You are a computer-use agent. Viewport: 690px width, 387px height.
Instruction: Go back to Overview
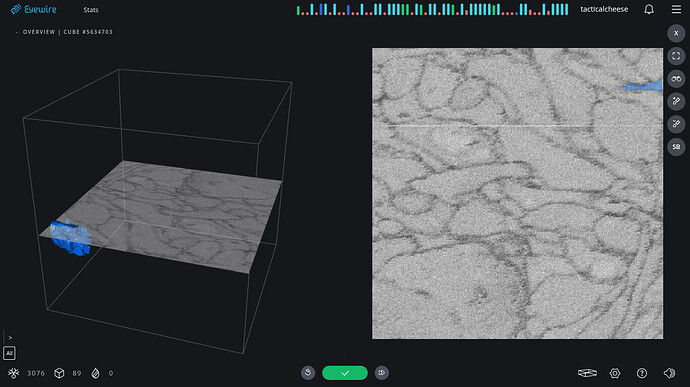[36, 32]
